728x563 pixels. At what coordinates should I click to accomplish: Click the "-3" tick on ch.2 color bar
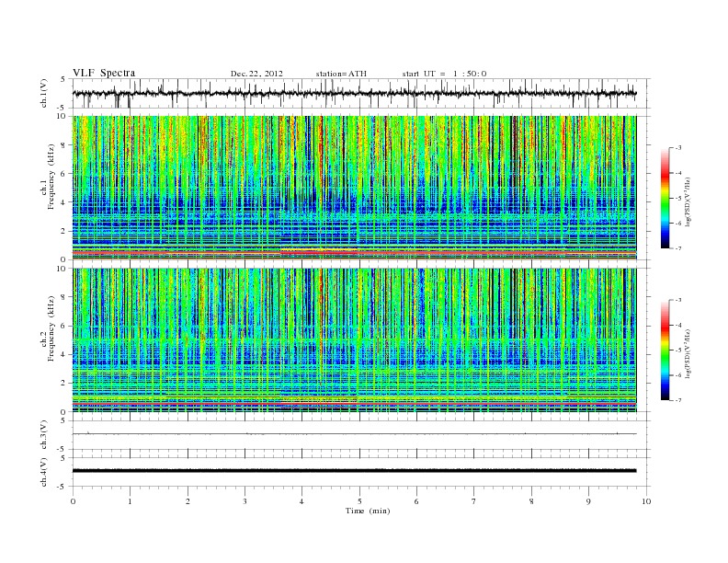tap(677, 300)
